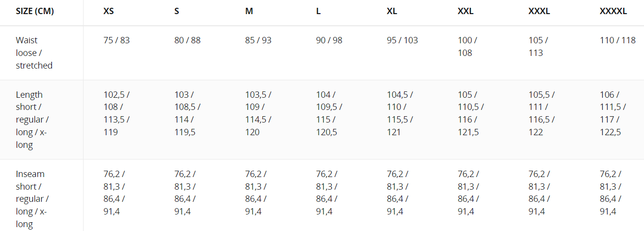Click the XXXXL length cell starting 106
This screenshot has width=644, height=231.
tap(613, 113)
